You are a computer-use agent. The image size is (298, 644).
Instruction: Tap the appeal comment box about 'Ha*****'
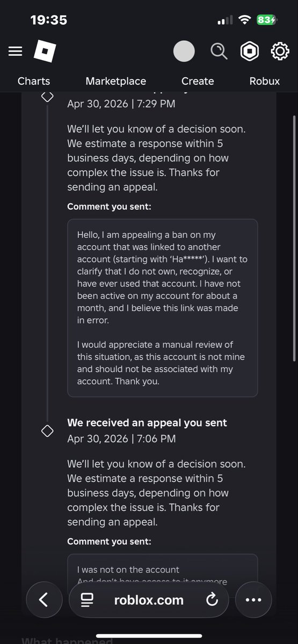coord(162,308)
